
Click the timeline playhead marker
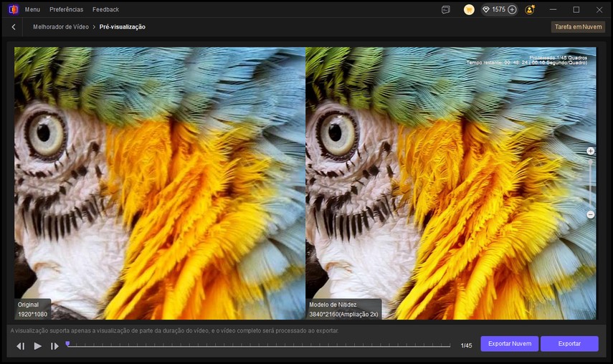(x=67, y=344)
